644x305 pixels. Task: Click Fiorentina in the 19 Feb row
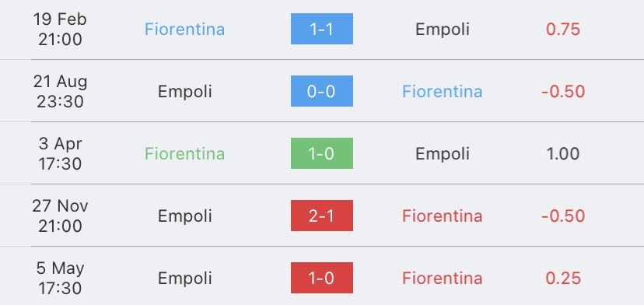184,30
